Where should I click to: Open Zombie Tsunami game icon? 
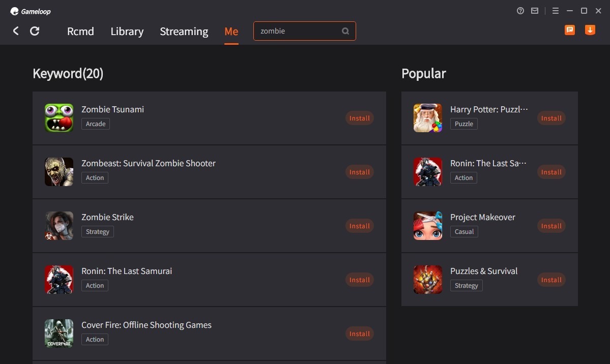pos(59,118)
